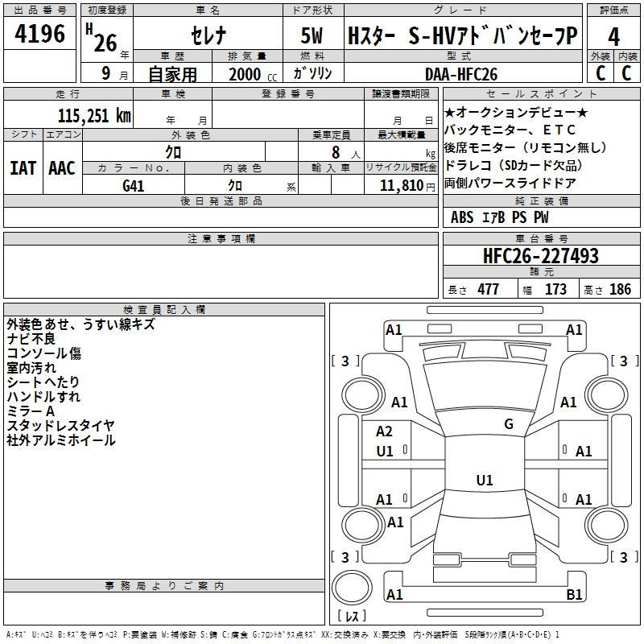644x644 pixels.
Task: Click interior grade C under 内装
Action: click(x=626, y=73)
